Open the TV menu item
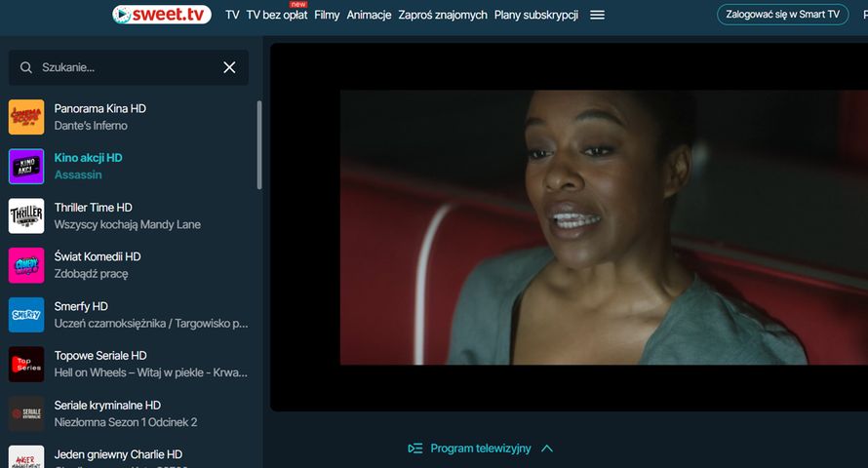 [232, 15]
